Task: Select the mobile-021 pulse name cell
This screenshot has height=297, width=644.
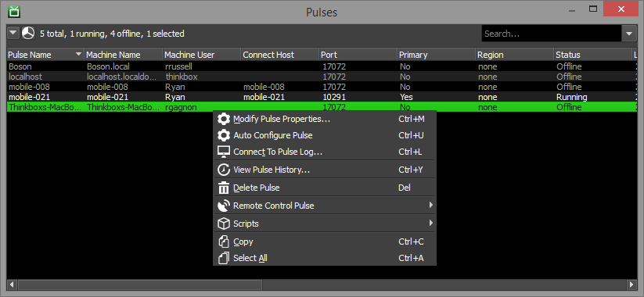Action: point(45,97)
